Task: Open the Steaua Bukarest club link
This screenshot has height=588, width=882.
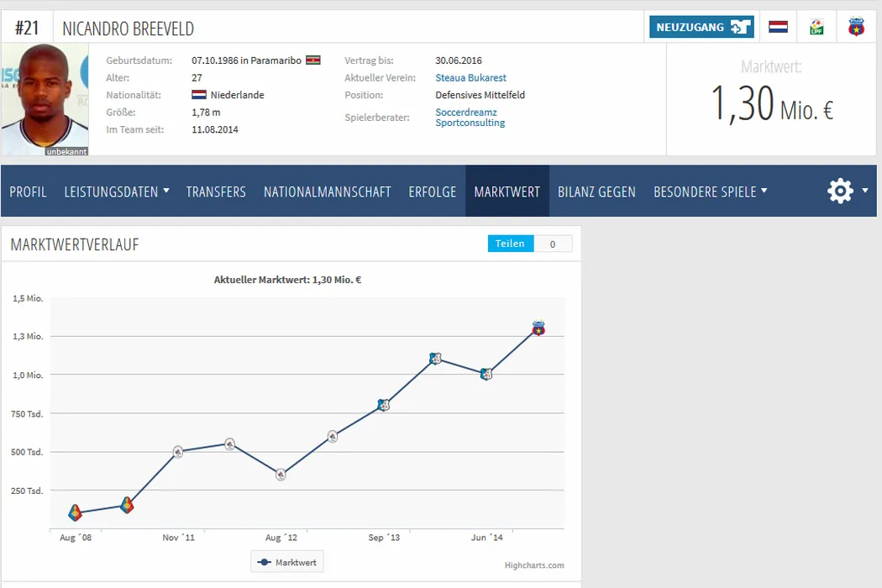Action: click(x=470, y=78)
